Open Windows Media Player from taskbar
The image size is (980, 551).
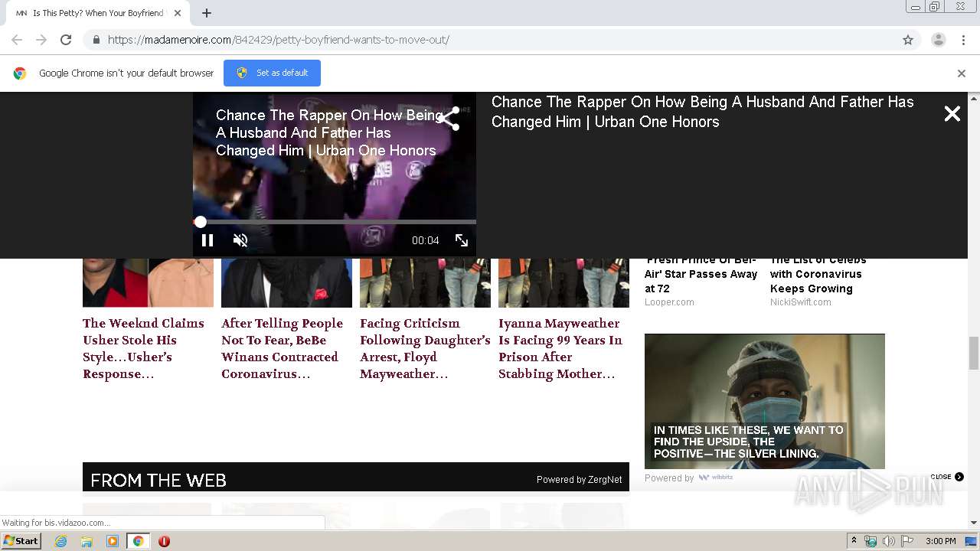tap(113, 541)
